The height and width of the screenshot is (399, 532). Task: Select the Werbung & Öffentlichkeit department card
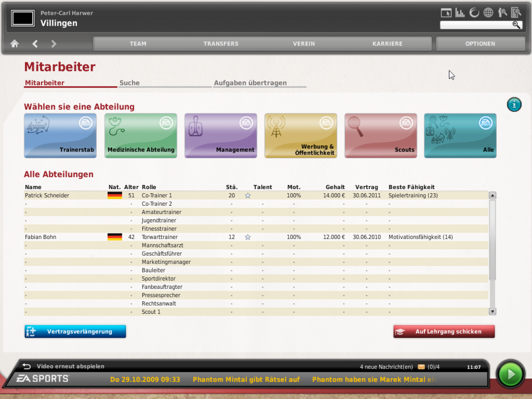[300, 135]
